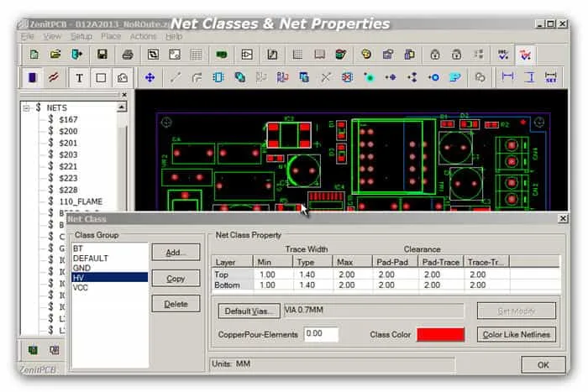Open the View menu
588x392 pixels.
point(52,36)
